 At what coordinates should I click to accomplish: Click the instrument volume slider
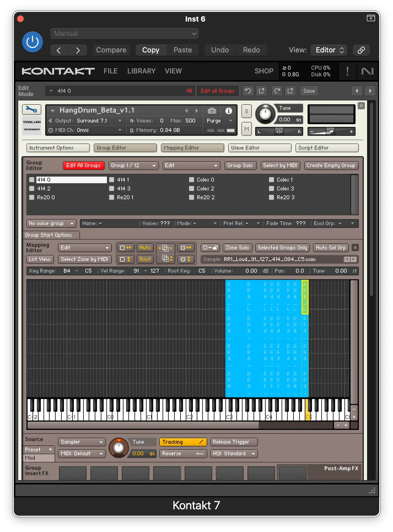click(331, 132)
